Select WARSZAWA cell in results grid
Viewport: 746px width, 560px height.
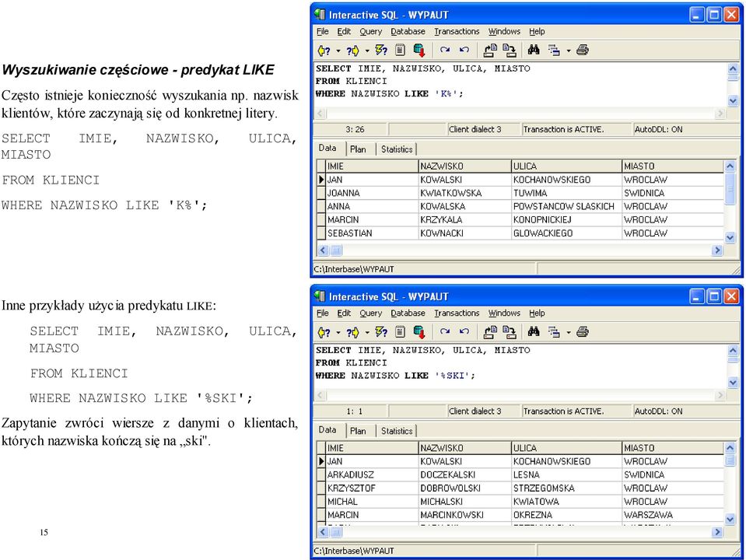pyautogui.click(x=673, y=515)
